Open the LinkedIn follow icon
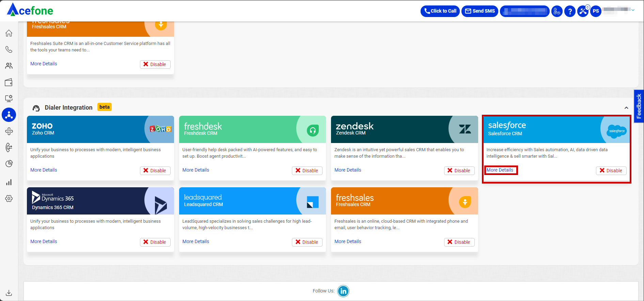 tap(343, 291)
